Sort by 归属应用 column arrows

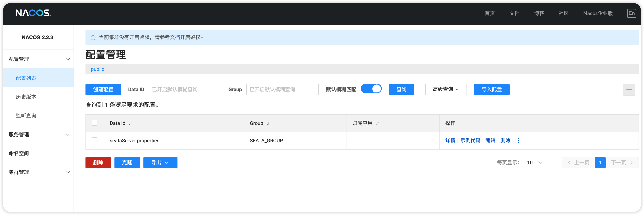coord(377,123)
